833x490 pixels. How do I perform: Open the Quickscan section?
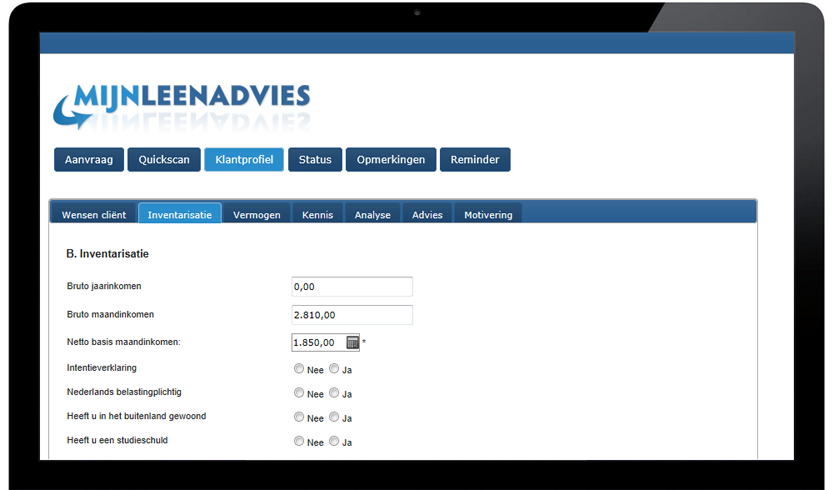point(164,160)
